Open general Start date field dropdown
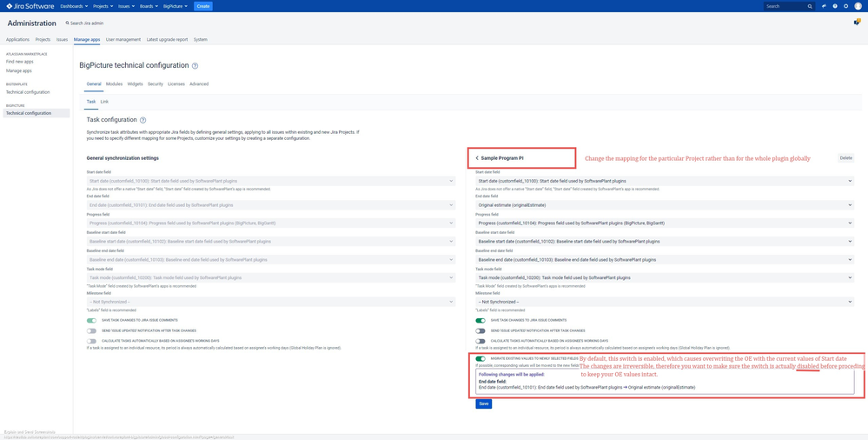Image resolution: width=868 pixels, height=440 pixels. tap(271, 181)
